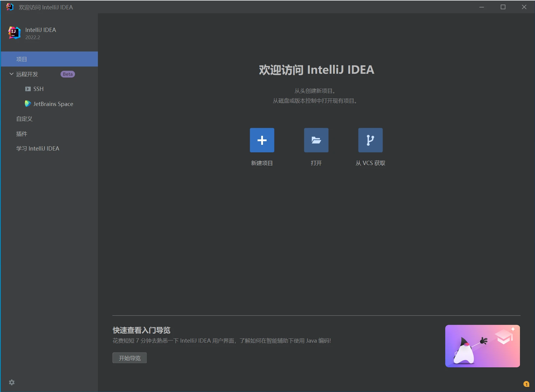Click the 开始导览 button

(130, 358)
